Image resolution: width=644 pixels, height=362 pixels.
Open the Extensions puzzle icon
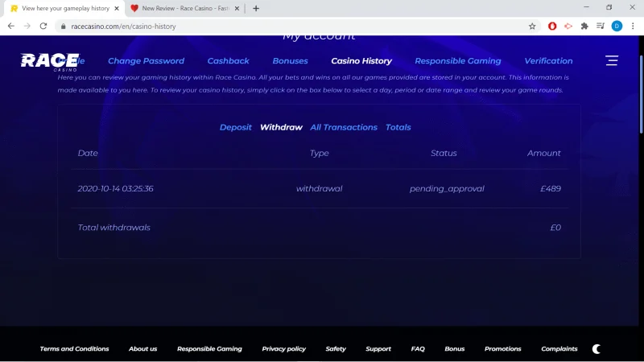click(584, 27)
